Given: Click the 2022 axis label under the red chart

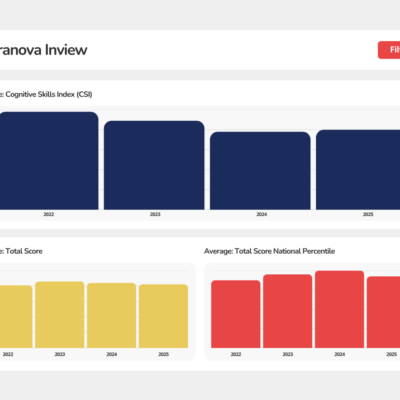Looking at the screenshot, I should tap(236, 354).
